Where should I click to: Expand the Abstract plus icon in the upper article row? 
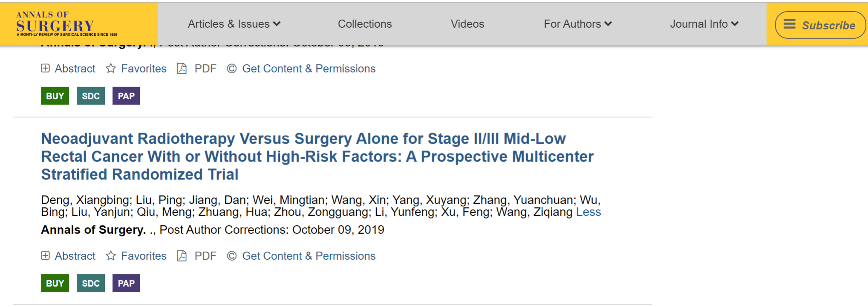click(x=45, y=69)
